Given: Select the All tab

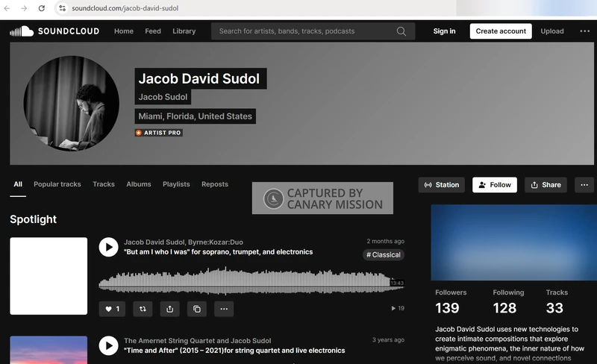Looking at the screenshot, I should click(18, 184).
